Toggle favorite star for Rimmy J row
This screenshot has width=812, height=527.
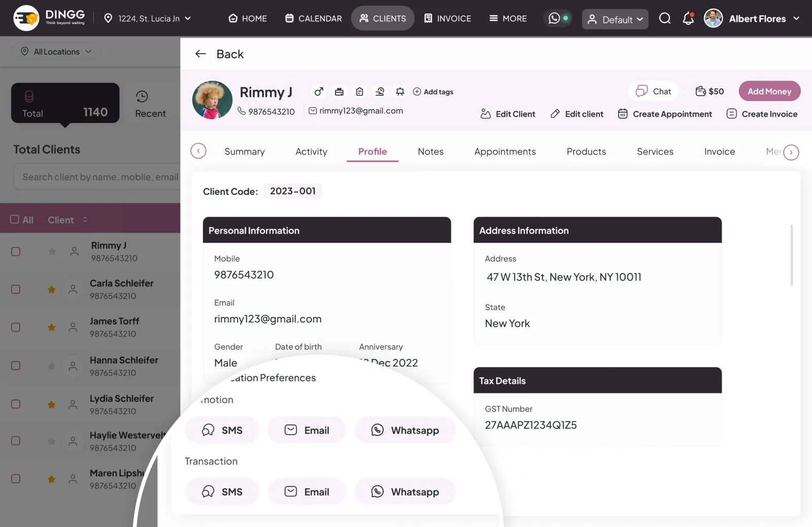[52, 252]
